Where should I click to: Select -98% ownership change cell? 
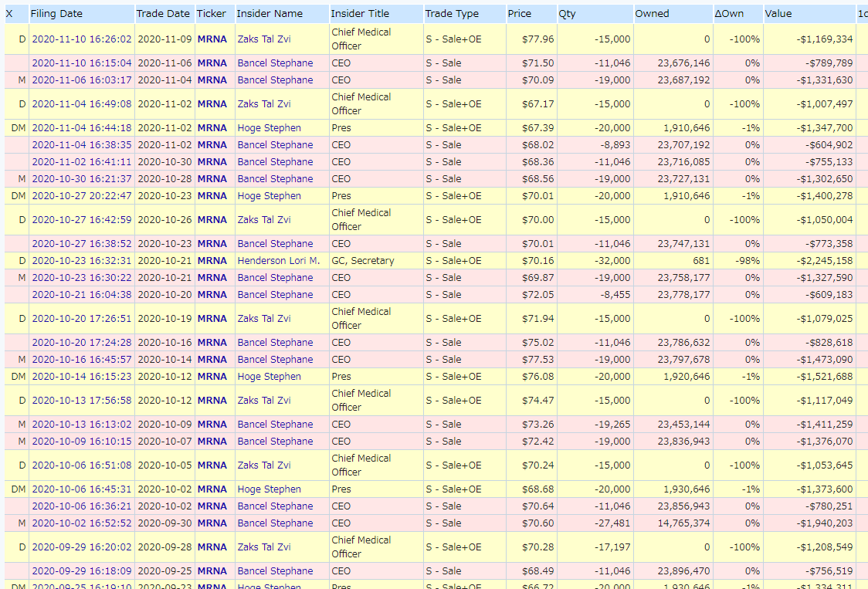(748, 261)
